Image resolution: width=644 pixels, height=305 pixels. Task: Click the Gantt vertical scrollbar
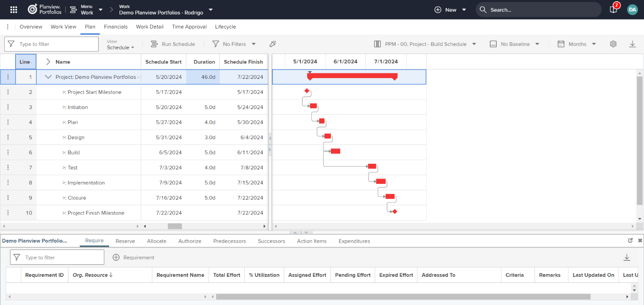(640, 141)
